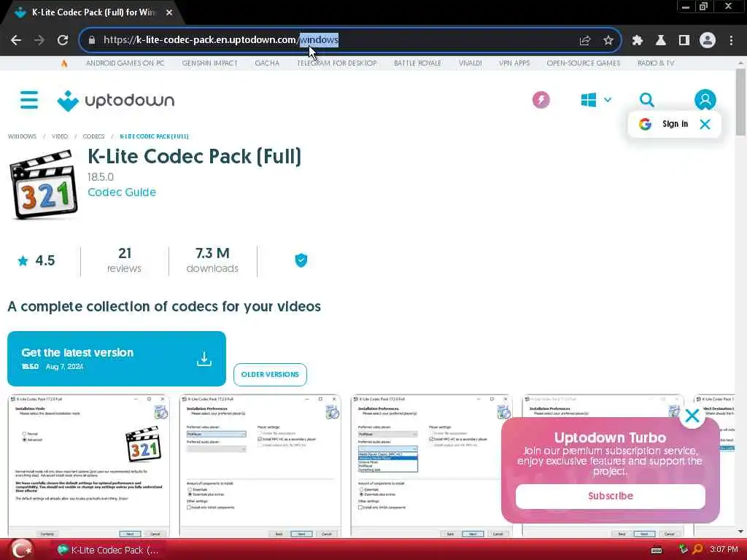This screenshot has height=560, width=747.
Task: Open Genshin Impact category link
Action: (x=209, y=63)
